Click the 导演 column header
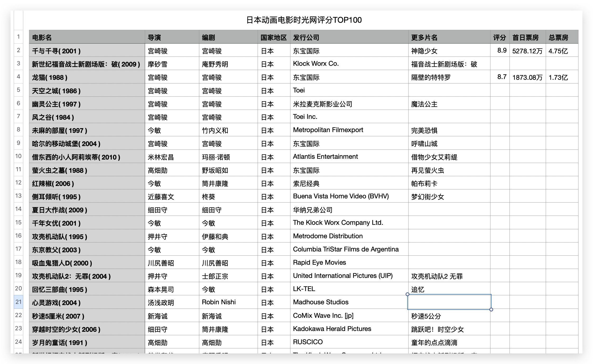Viewport: 593px width, 364px height. pyautogui.click(x=172, y=37)
